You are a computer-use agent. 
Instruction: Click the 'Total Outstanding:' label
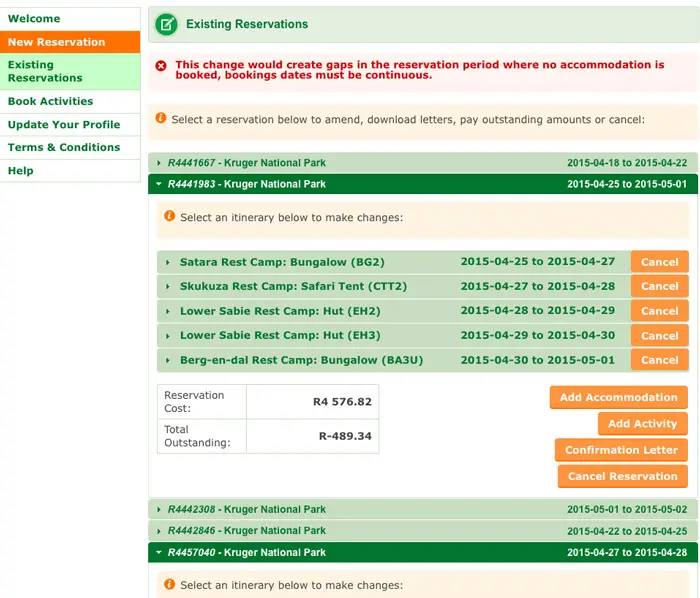click(x=197, y=436)
